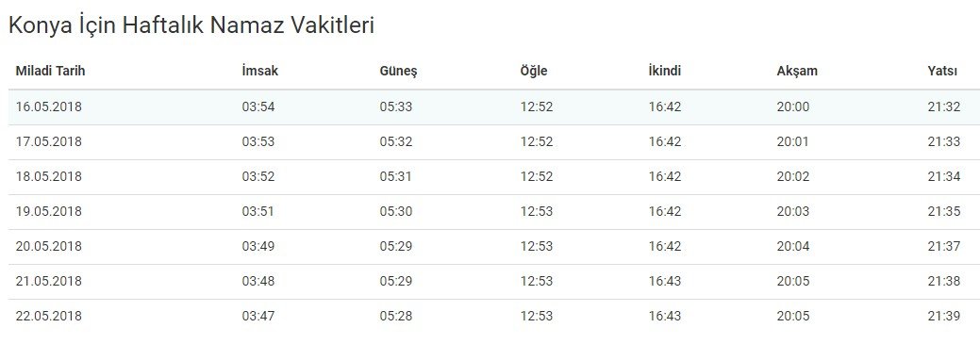The image size is (980, 344).
Task: Select the 16.05.2018 date row
Action: [490, 106]
